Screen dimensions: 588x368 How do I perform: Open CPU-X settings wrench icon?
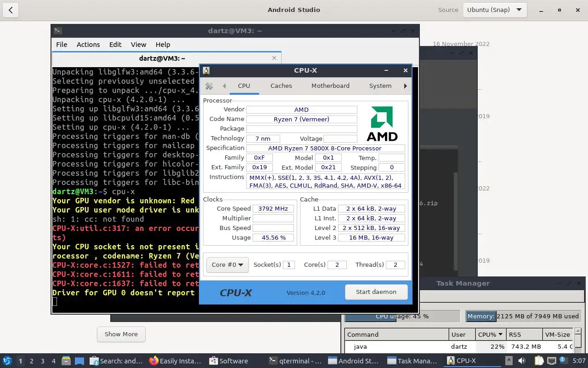[209, 86]
